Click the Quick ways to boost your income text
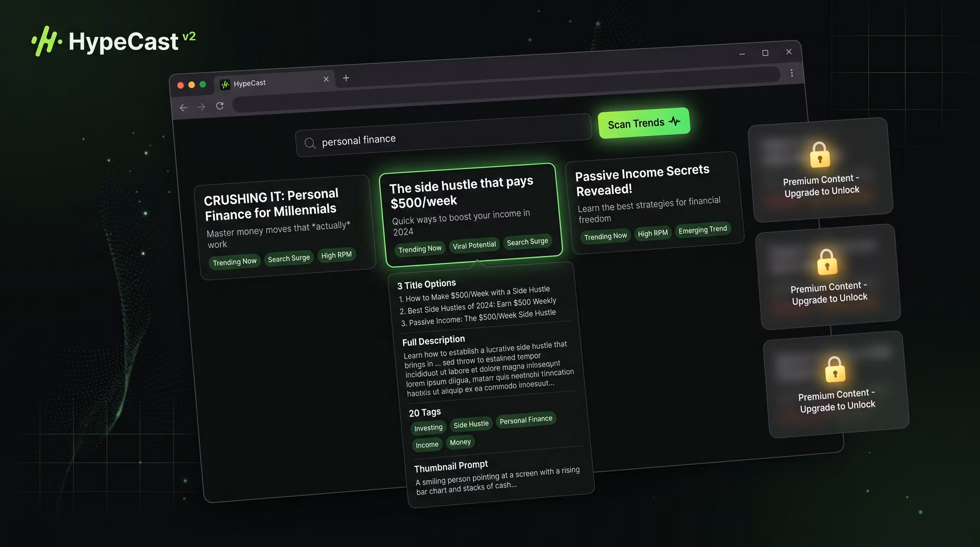 tap(461, 222)
